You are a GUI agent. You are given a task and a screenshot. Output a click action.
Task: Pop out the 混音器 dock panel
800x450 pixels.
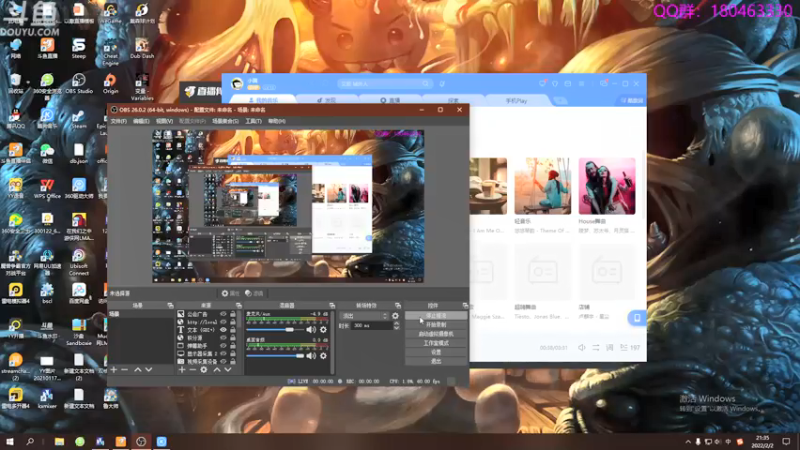coord(332,305)
